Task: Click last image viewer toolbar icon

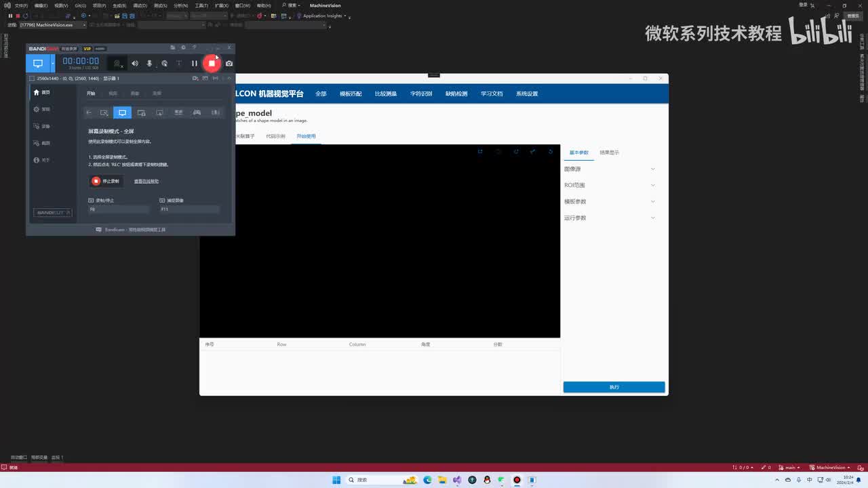Action: (x=551, y=152)
